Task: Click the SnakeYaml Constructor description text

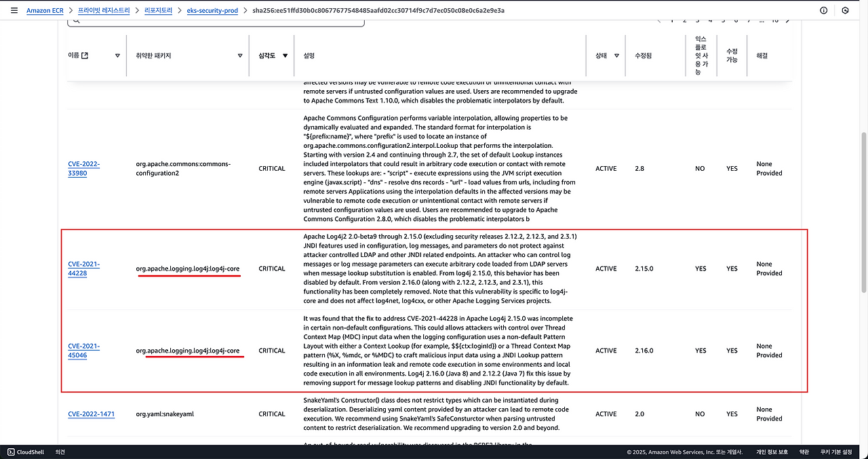Action: click(x=436, y=414)
